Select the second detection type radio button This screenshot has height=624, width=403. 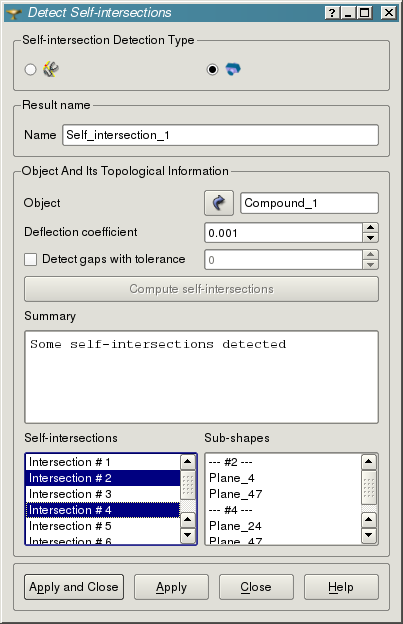coord(212,69)
